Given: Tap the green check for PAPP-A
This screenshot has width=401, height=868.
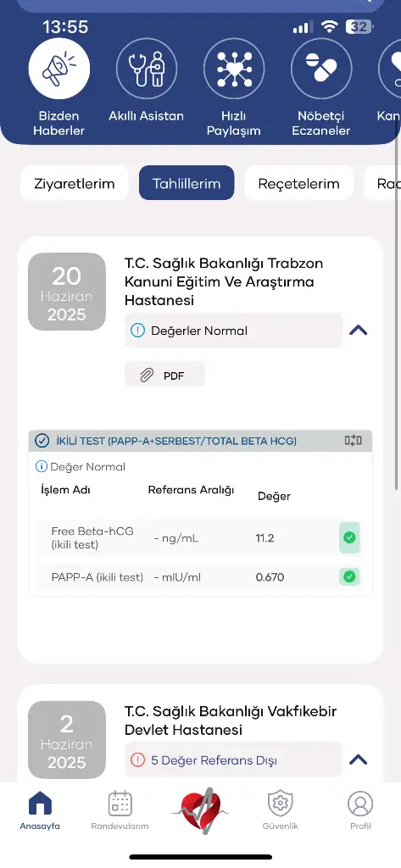Looking at the screenshot, I should pos(349,576).
